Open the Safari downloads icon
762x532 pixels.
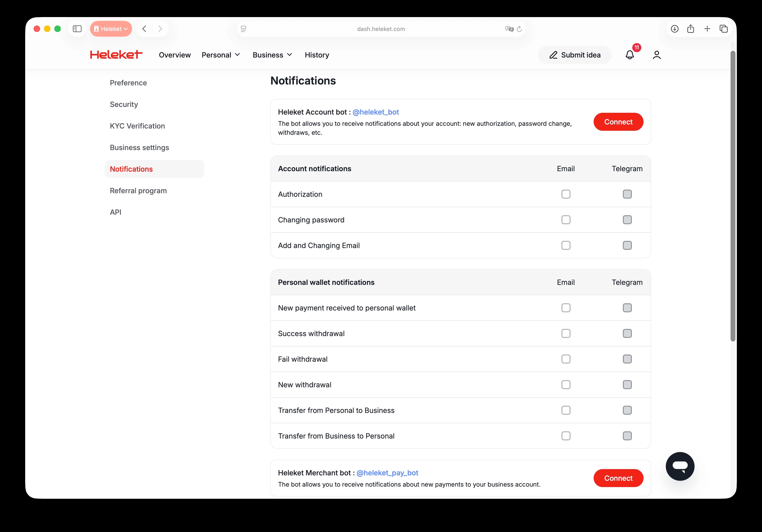pos(674,29)
